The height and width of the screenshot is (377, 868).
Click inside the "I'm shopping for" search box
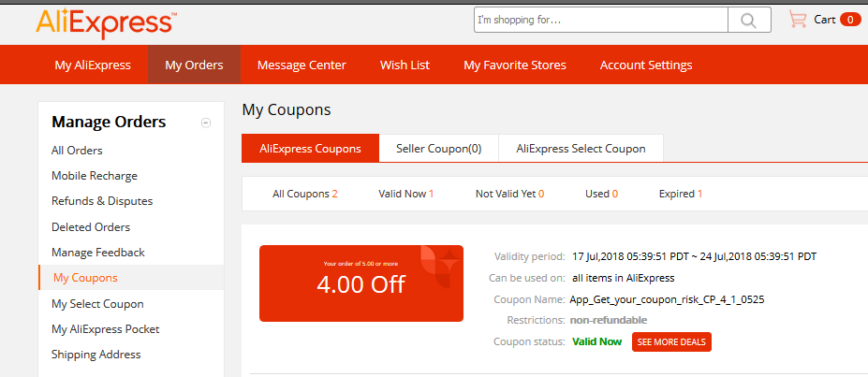(x=601, y=20)
